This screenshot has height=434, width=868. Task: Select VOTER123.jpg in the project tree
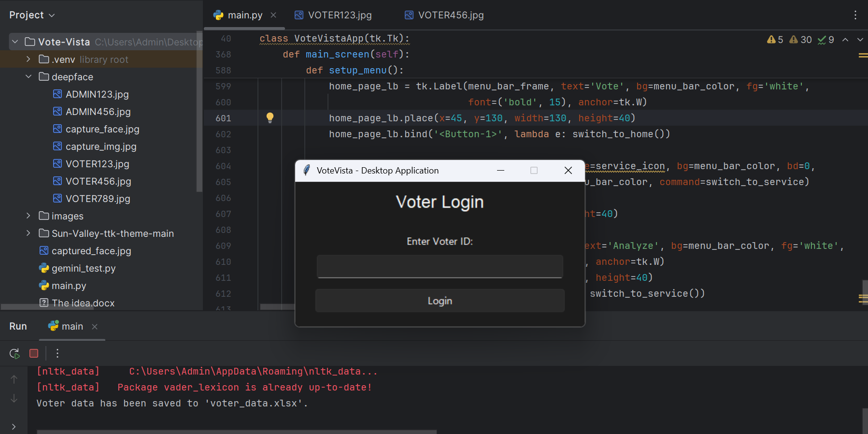pyautogui.click(x=98, y=164)
